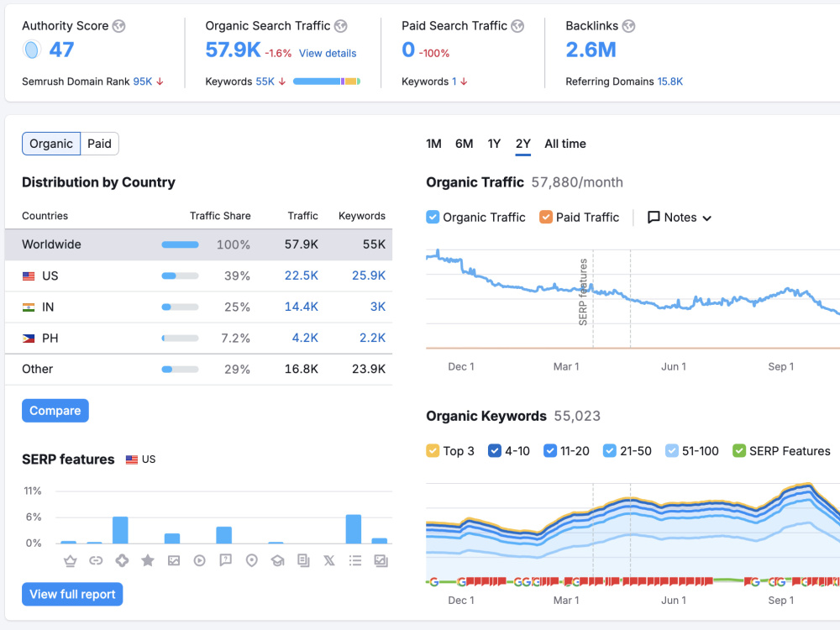Open US keywords 25.9K link

click(x=369, y=276)
